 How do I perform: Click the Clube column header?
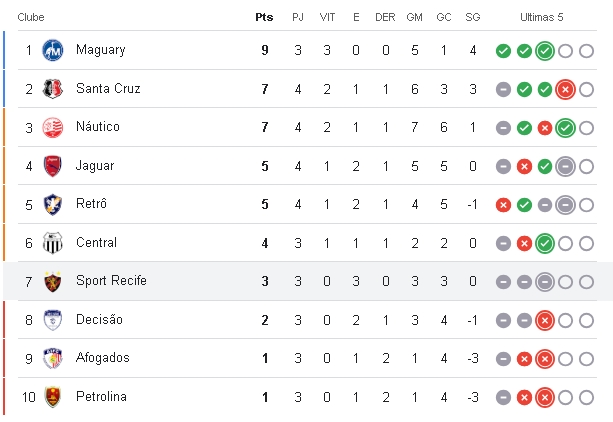31,17
